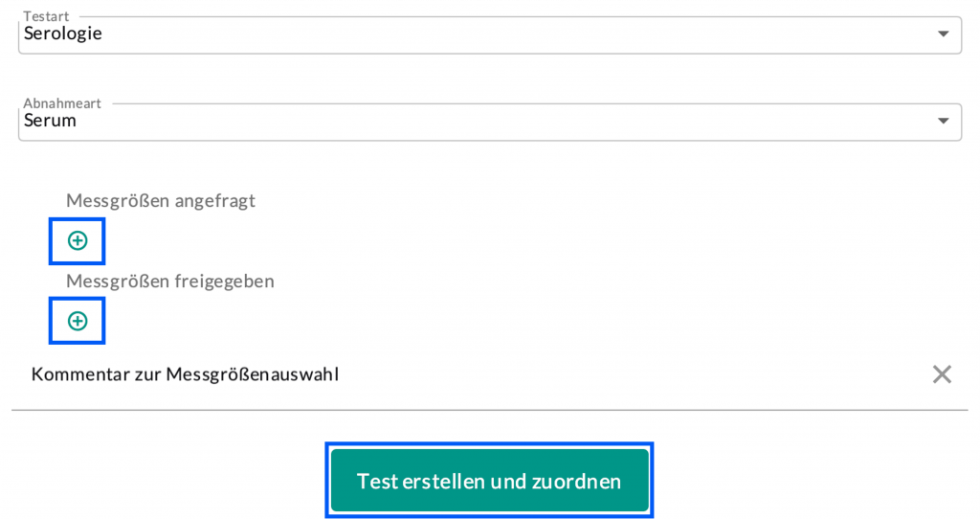The height and width of the screenshot is (519, 980).
Task: Click the Messgrößen angefragt heading
Action: click(161, 201)
